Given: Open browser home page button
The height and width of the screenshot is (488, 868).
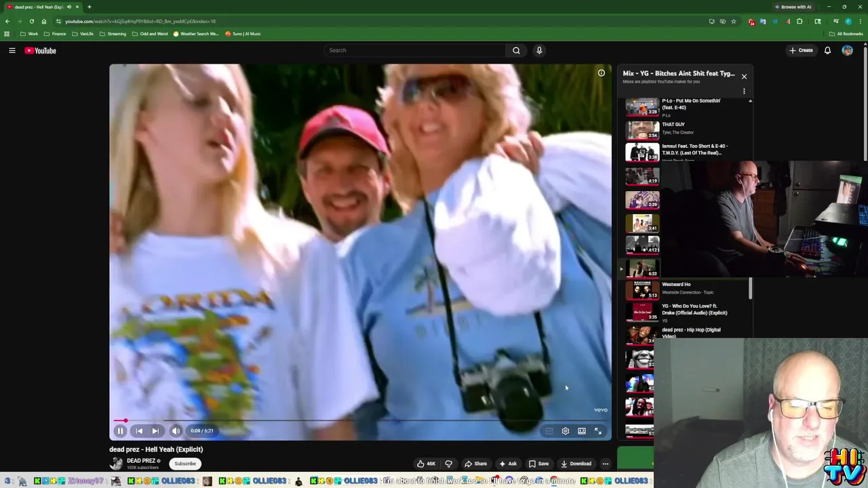Looking at the screenshot, I should click(44, 21).
